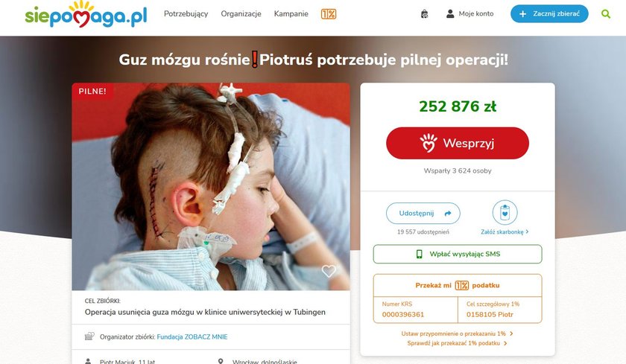Click the Moje konto user icon

click(x=450, y=14)
